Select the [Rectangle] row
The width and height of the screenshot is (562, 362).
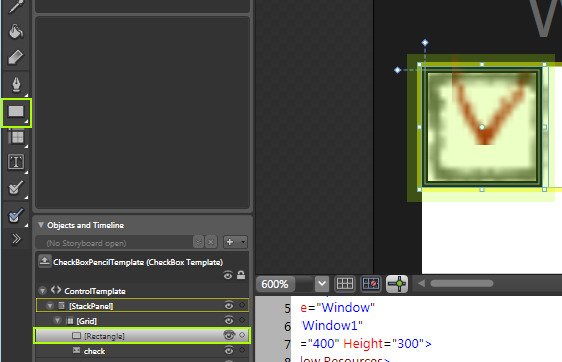[x=142, y=335]
